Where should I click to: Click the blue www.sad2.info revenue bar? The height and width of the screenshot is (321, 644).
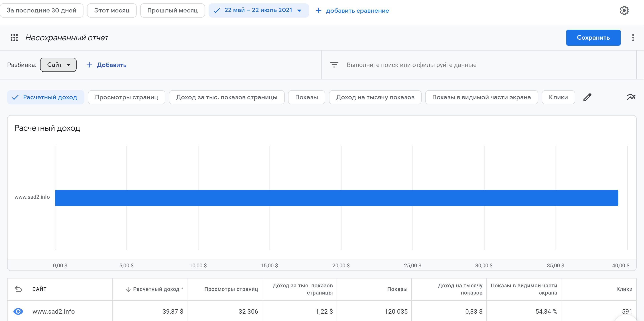[x=336, y=198]
